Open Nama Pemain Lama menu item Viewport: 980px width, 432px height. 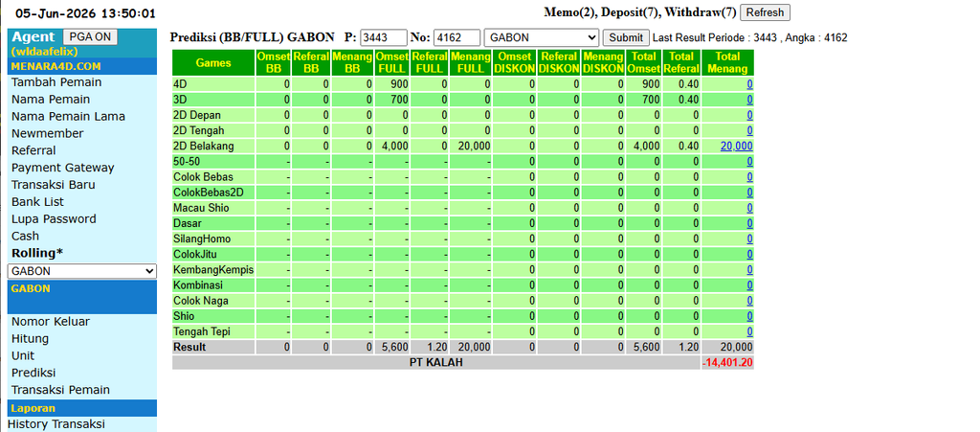68,116
